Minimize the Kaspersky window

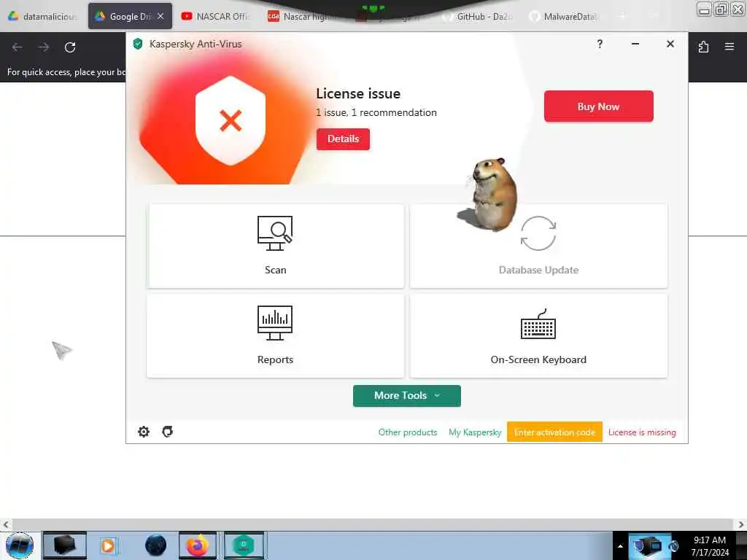click(635, 44)
